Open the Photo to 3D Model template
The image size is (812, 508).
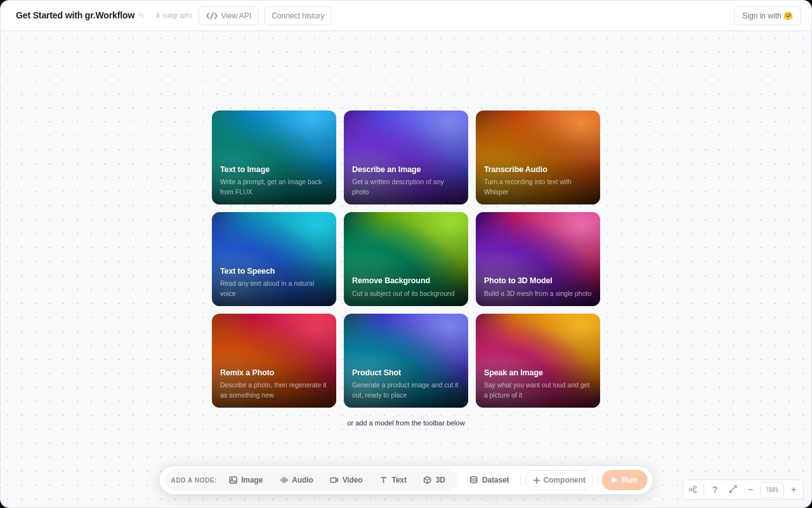tap(538, 259)
